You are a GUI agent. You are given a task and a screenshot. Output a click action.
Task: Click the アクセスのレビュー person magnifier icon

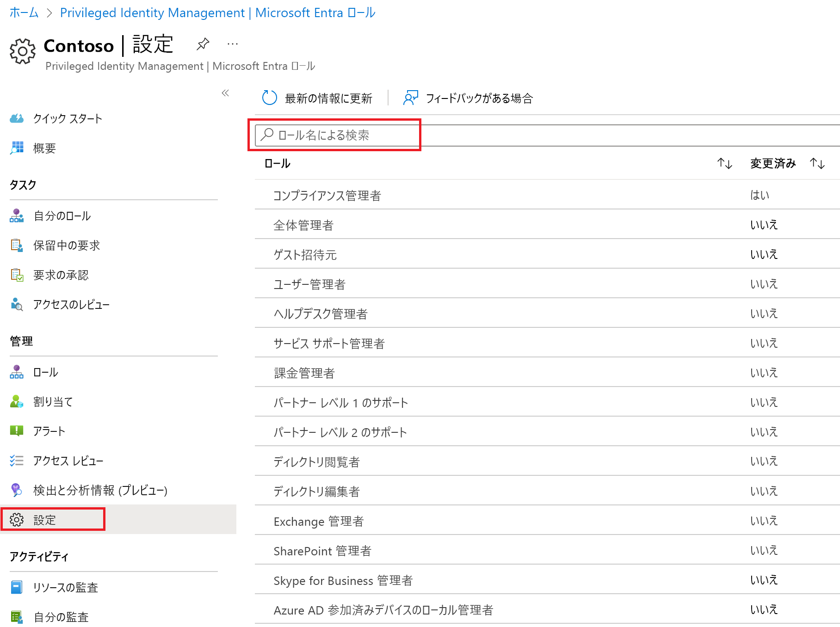[x=17, y=304]
